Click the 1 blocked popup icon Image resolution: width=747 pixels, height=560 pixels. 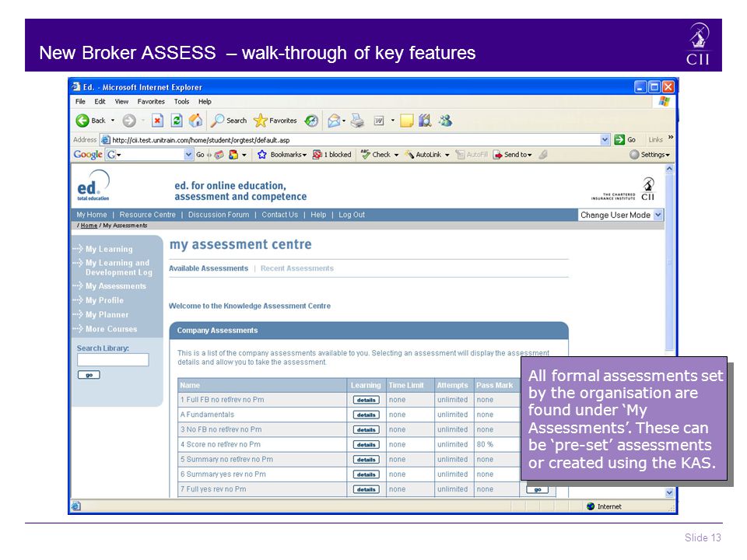(x=317, y=154)
